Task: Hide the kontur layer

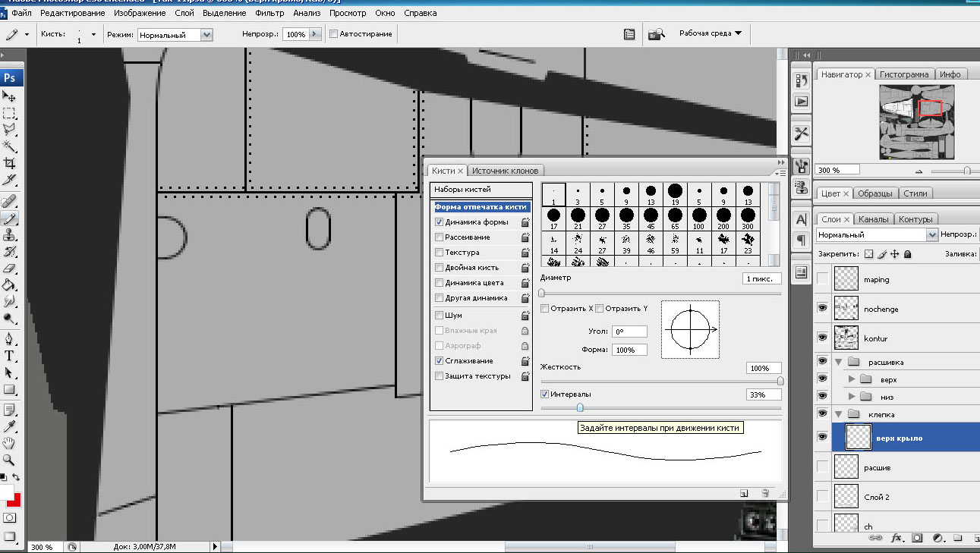Action: [x=822, y=338]
